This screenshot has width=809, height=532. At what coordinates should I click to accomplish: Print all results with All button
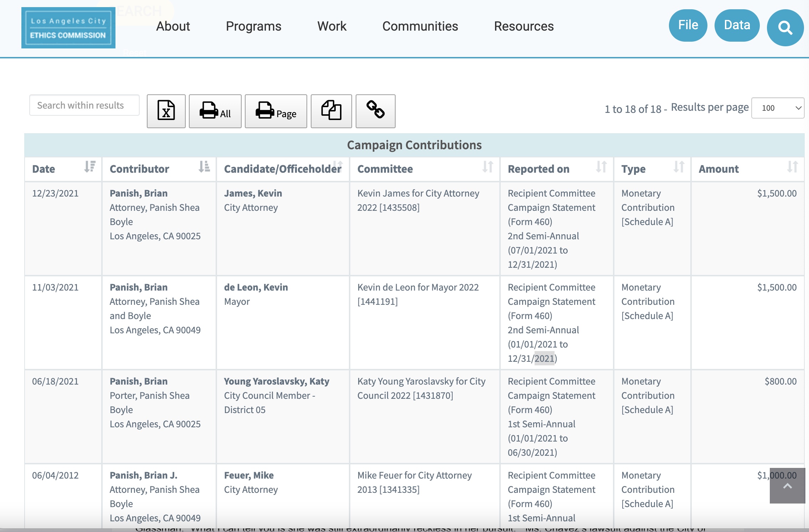[x=215, y=111]
